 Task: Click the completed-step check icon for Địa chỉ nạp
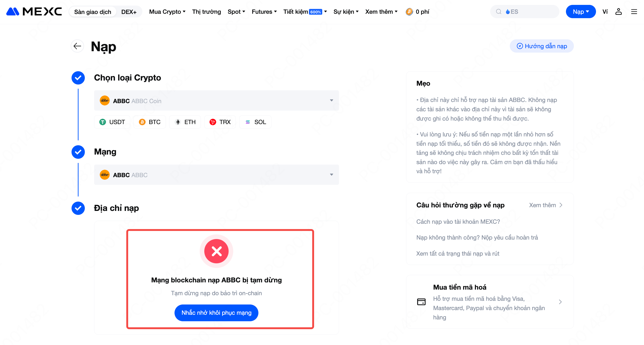click(x=78, y=208)
